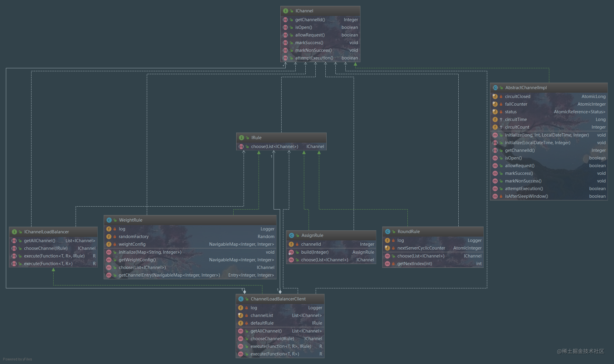The width and height of the screenshot is (614, 364).
Task: Click the IChannelLoadBalancer interface icon
Action: click(x=14, y=232)
